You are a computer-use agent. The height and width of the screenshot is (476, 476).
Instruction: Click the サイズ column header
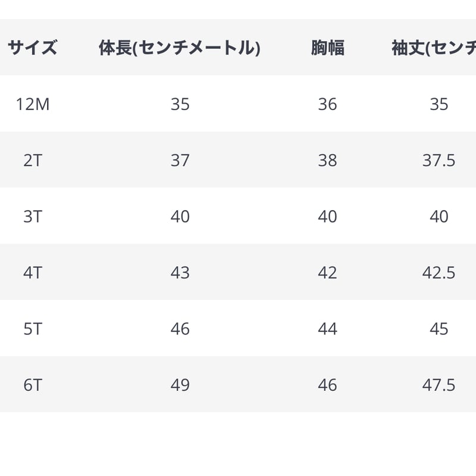pos(33,48)
